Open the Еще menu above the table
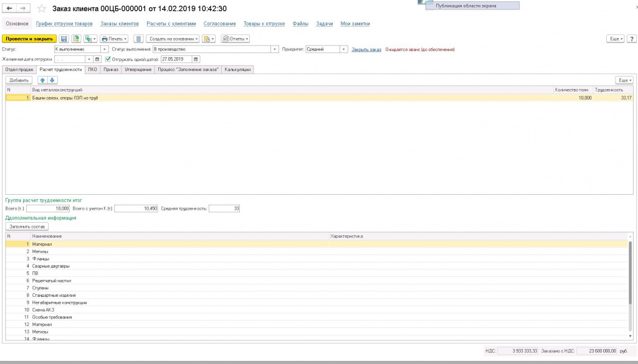The height and width of the screenshot is (364, 638). 624,80
